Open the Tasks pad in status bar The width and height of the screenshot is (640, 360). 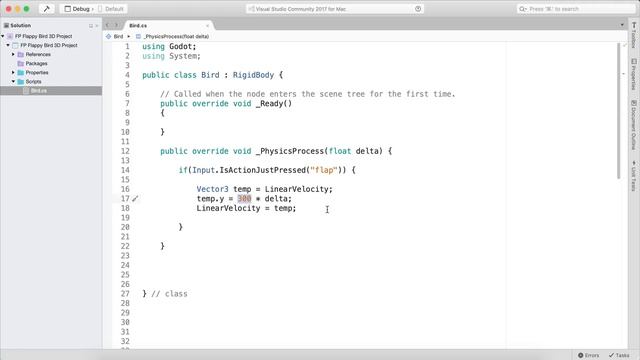pyautogui.click(x=619, y=355)
